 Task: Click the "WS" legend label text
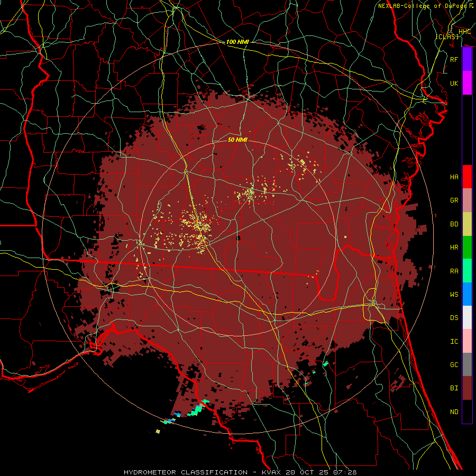coord(454,294)
